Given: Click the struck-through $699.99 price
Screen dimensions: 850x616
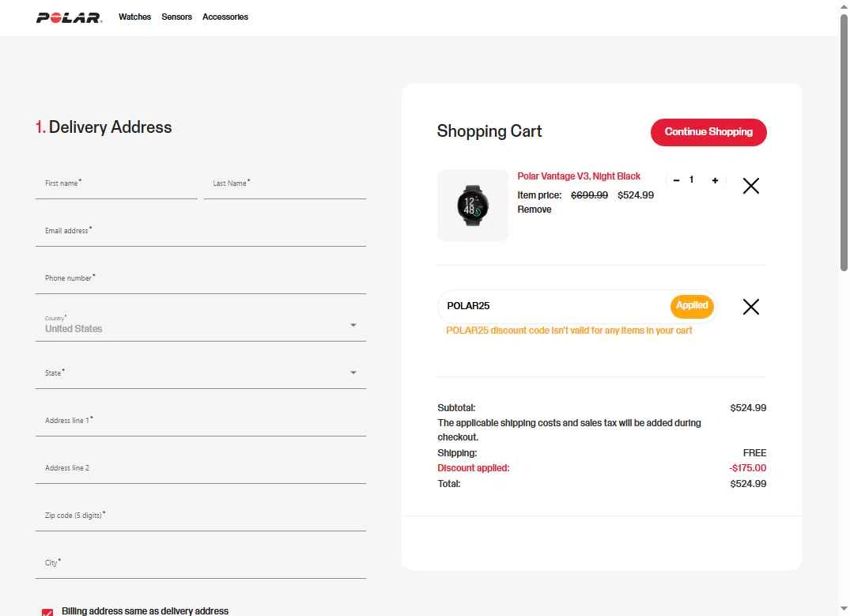Looking at the screenshot, I should 589,195.
